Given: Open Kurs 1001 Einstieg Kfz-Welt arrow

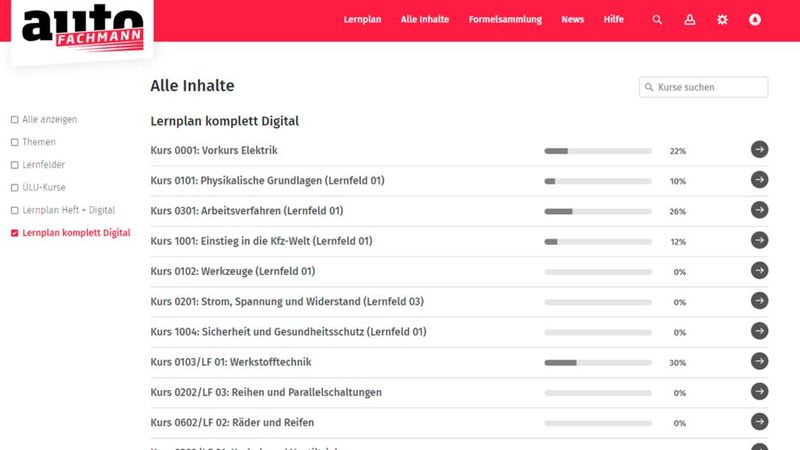Looking at the screenshot, I should point(760,240).
